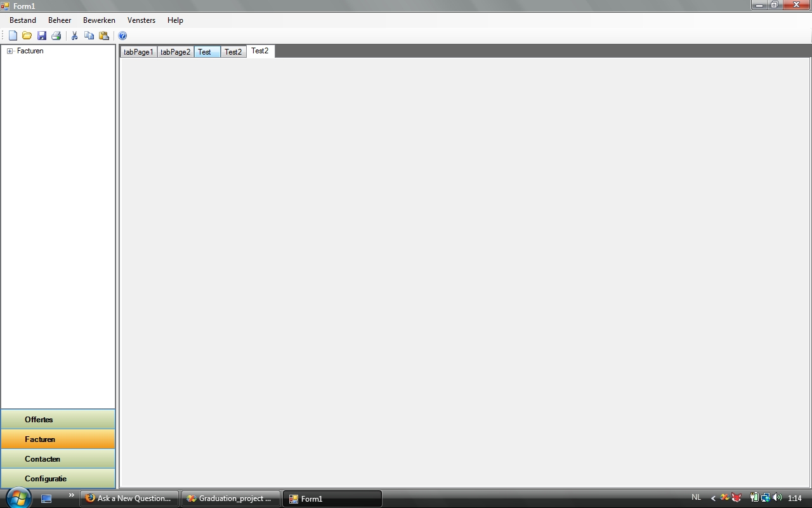Open the Vensters menu
The image size is (812, 508).
[x=141, y=20]
